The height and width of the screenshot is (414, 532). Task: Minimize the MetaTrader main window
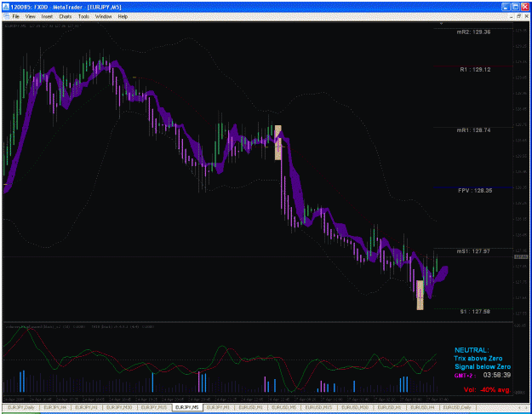pyautogui.click(x=506, y=7)
